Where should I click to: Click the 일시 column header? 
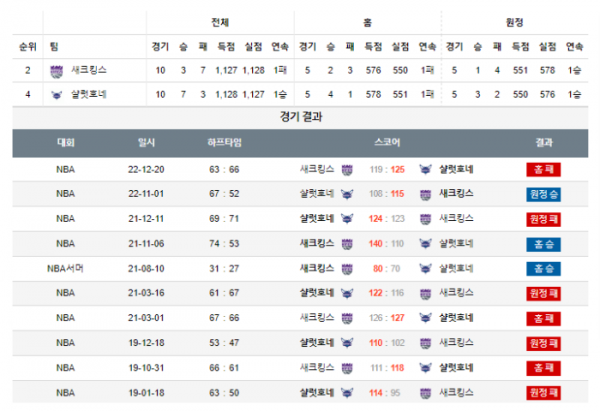click(146, 143)
